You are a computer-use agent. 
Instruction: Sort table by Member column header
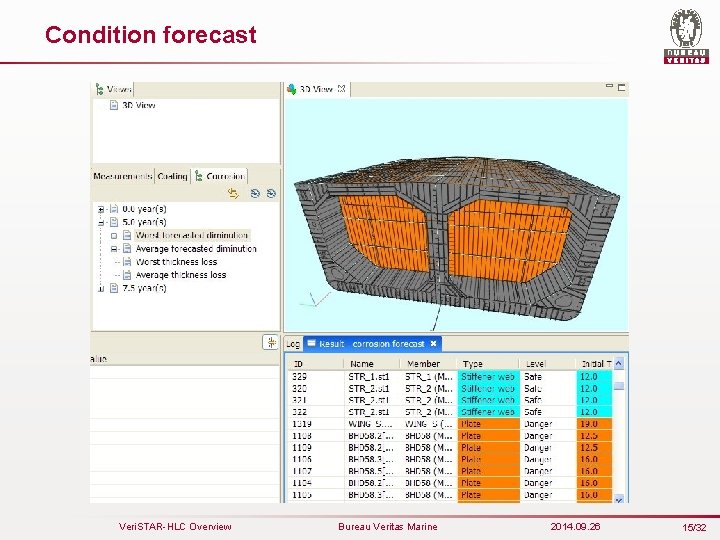click(428, 364)
